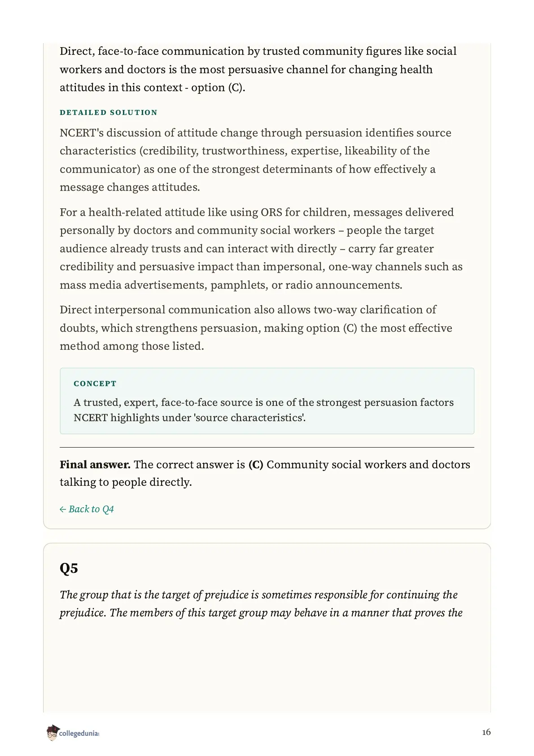Click the collegedunia brand name text
The height and width of the screenshot is (756, 534).
pyautogui.click(x=79, y=734)
